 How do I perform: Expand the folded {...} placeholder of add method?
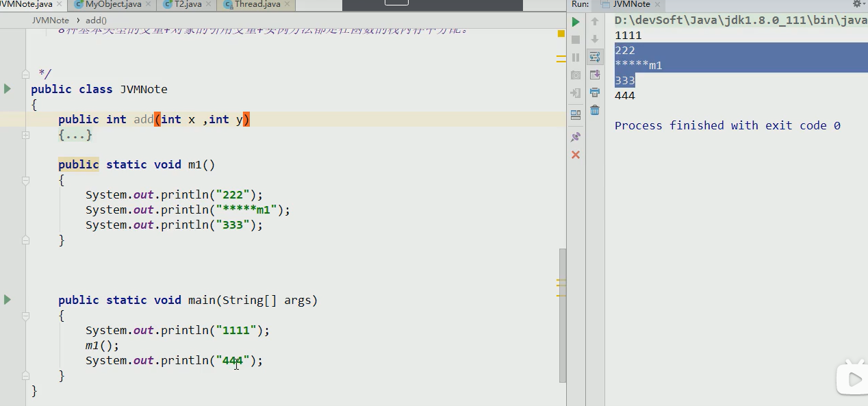(x=75, y=136)
